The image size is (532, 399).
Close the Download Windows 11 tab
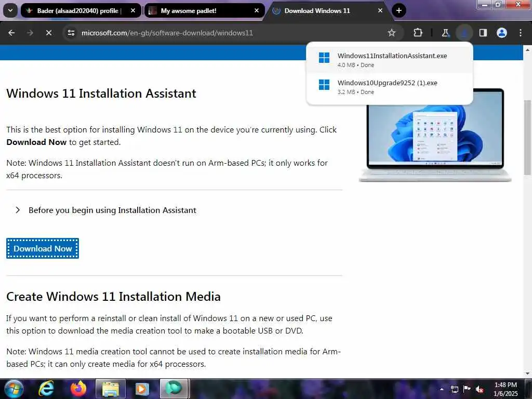[x=380, y=10]
